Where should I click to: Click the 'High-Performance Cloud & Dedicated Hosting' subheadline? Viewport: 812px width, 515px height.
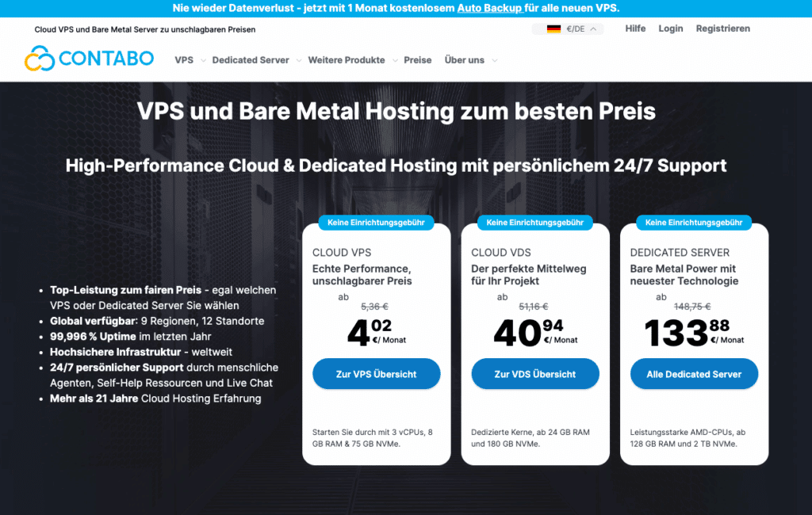[396, 166]
